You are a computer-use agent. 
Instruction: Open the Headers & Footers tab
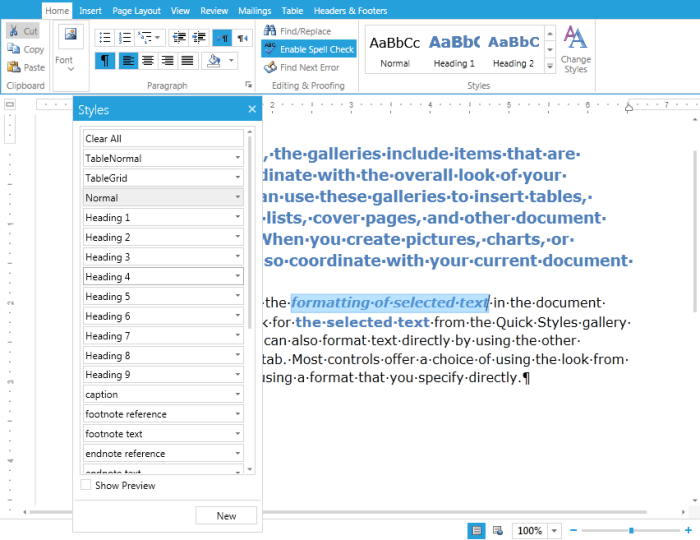[x=350, y=11]
